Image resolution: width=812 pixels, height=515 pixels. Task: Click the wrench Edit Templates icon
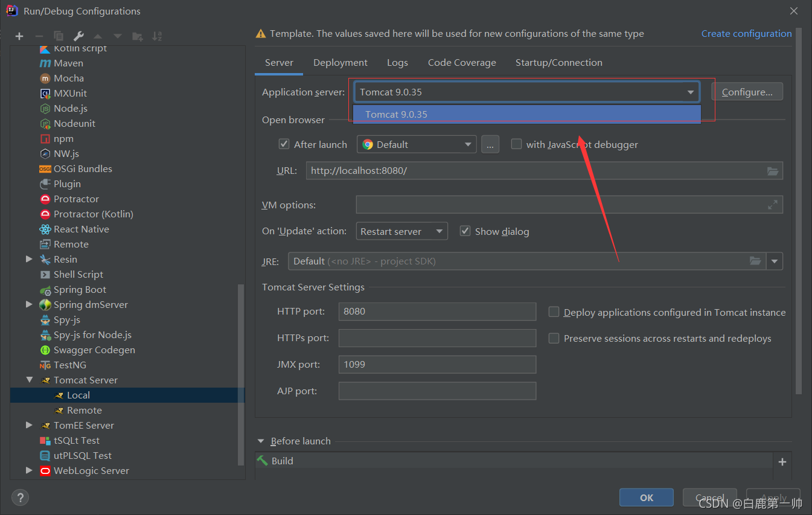click(78, 36)
